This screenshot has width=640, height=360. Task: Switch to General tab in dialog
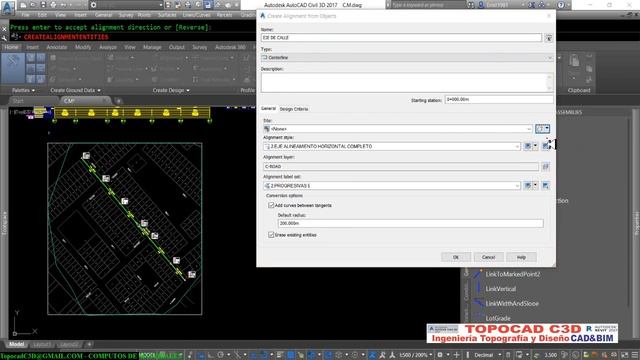point(268,109)
